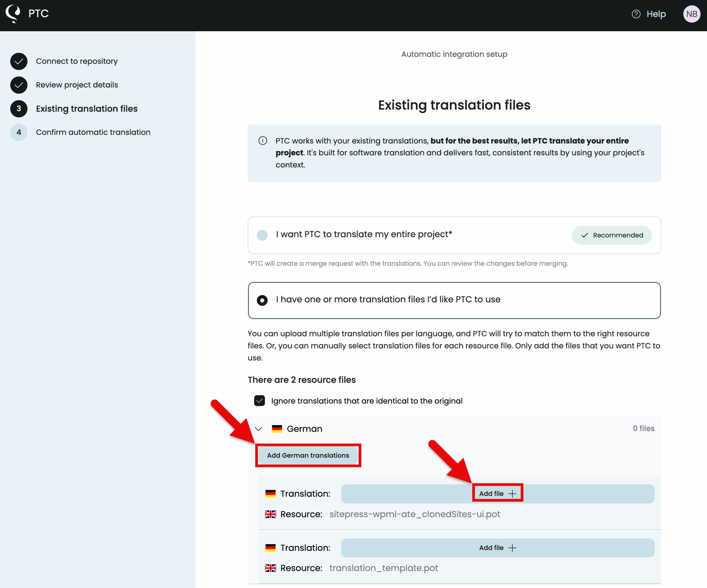Open Help via question mark icon

coord(636,14)
